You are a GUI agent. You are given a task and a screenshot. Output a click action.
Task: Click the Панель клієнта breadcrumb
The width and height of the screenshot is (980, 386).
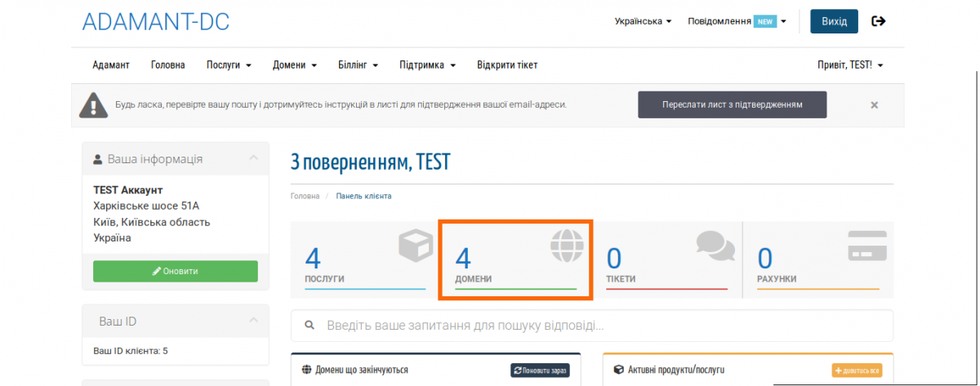(x=363, y=197)
